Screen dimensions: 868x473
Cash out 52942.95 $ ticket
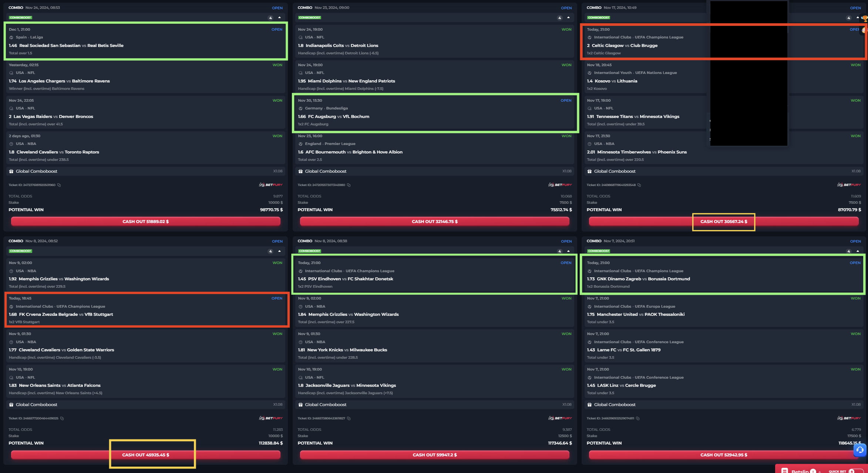point(724,455)
